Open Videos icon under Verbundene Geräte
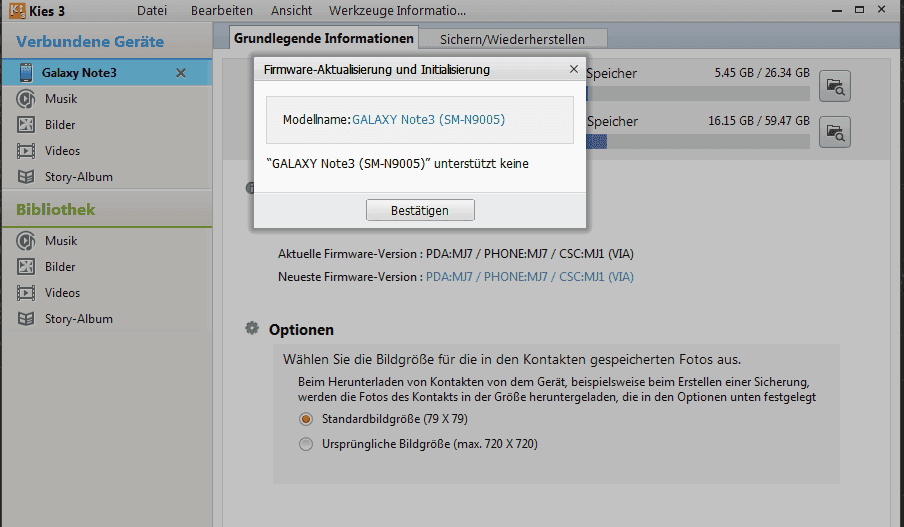Screen dimensions: 904x527 [x=25, y=150]
